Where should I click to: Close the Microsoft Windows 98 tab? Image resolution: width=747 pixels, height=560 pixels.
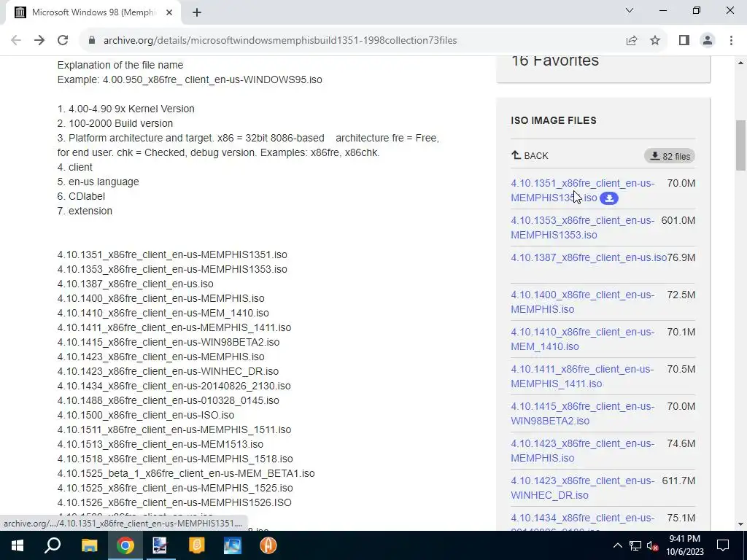pyautogui.click(x=169, y=13)
